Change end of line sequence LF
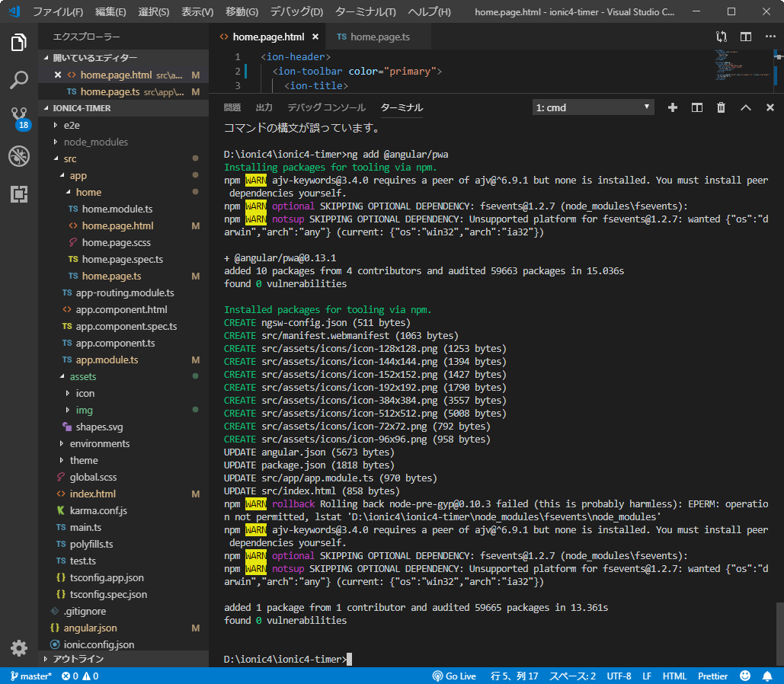The height and width of the screenshot is (684, 784). tap(647, 676)
